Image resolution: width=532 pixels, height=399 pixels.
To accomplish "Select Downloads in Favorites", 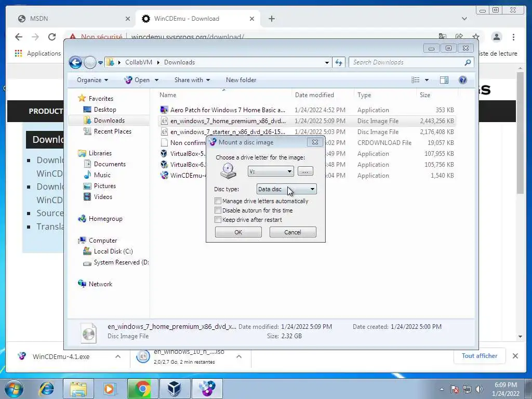I will click(x=109, y=121).
